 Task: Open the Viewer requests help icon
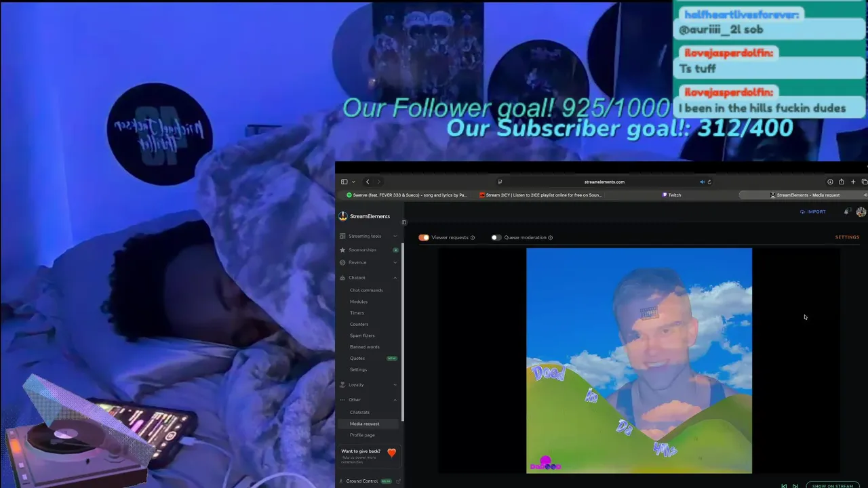473,238
